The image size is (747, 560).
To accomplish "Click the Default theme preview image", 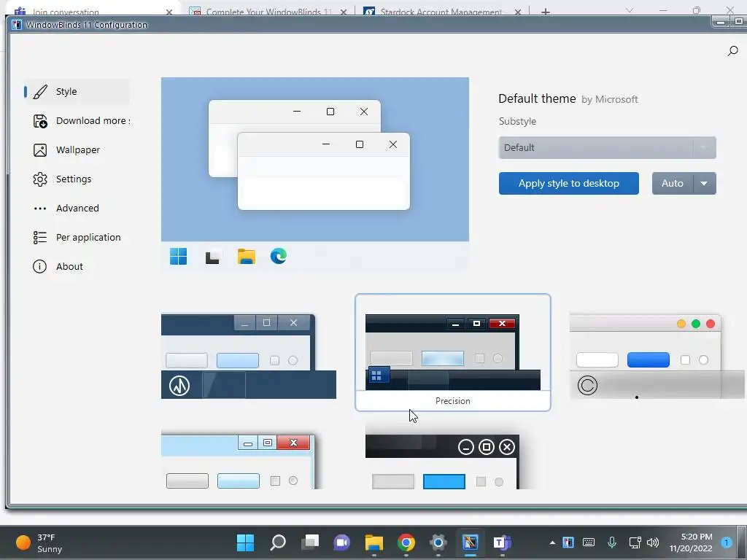I will point(315,174).
